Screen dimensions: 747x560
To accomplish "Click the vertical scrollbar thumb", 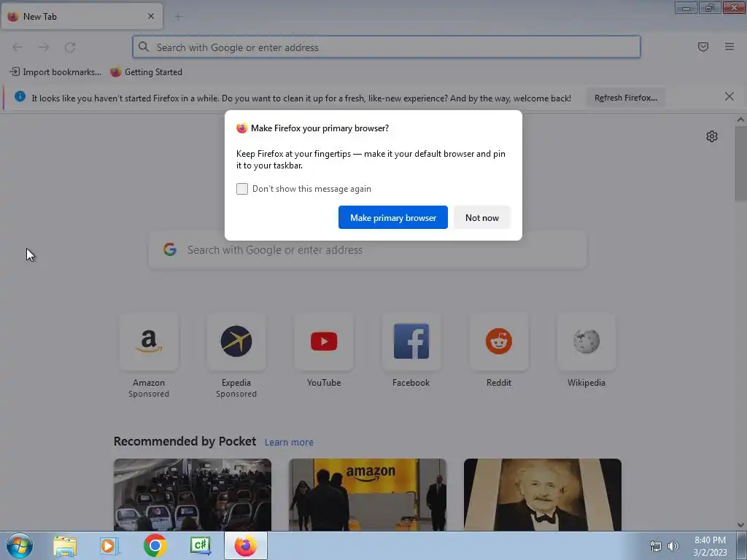I will 740,163.
